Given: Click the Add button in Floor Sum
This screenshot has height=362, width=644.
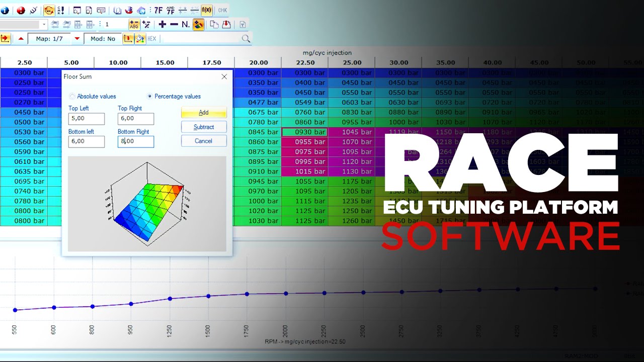Looking at the screenshot, I should coord(204,113).
